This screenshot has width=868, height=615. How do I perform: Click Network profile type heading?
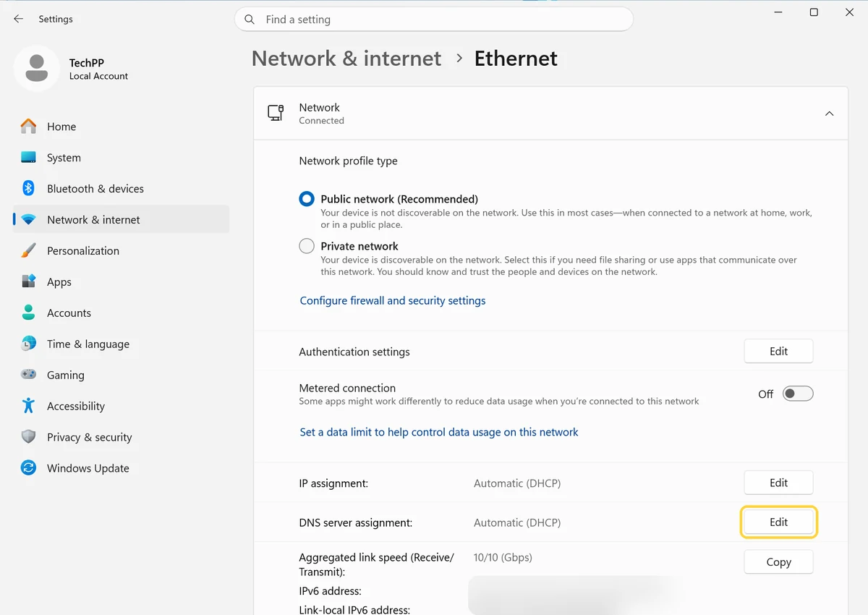pos(348,161)
